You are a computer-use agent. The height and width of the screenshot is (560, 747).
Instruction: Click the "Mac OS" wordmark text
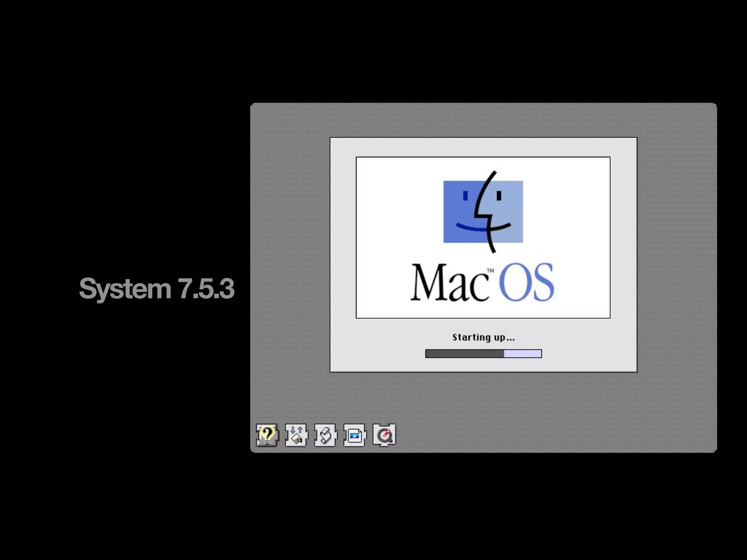pyautogui.click(x=483, y=283)
